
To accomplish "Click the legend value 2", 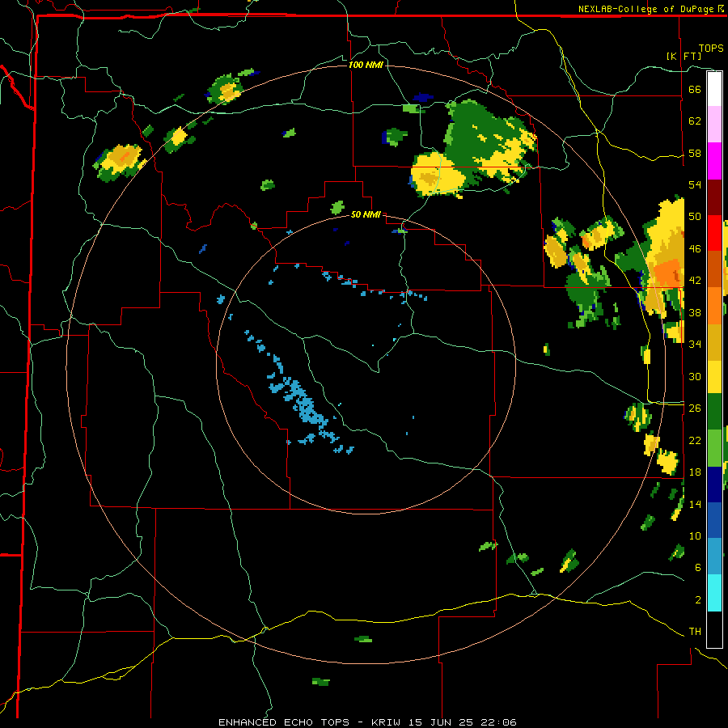I will pyautogui.click(x=698, y=600).
